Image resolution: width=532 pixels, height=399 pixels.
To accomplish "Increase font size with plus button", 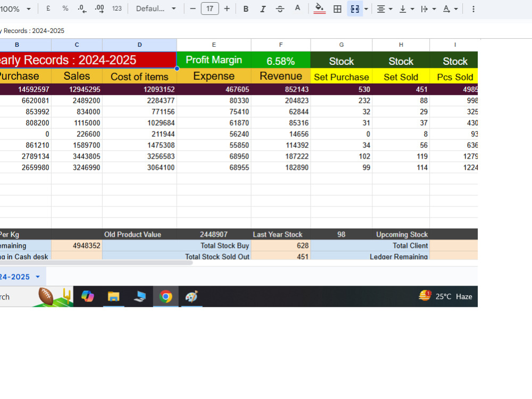I will (x=227, y=9).
